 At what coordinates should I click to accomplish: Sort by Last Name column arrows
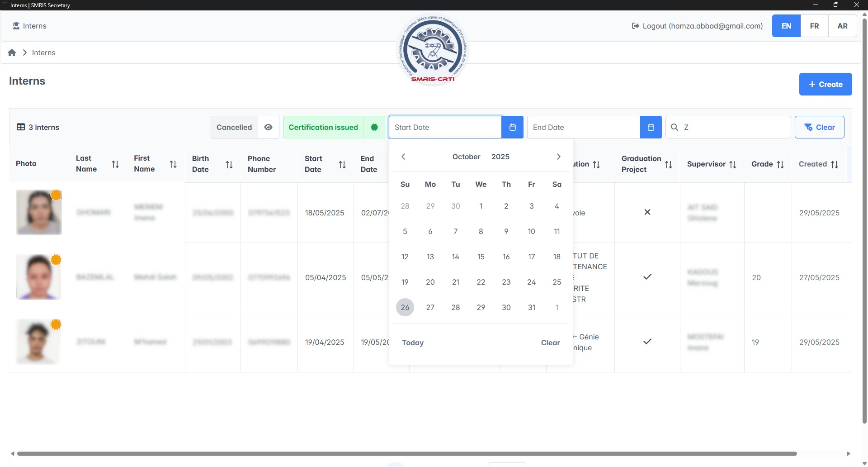(115, 164)
